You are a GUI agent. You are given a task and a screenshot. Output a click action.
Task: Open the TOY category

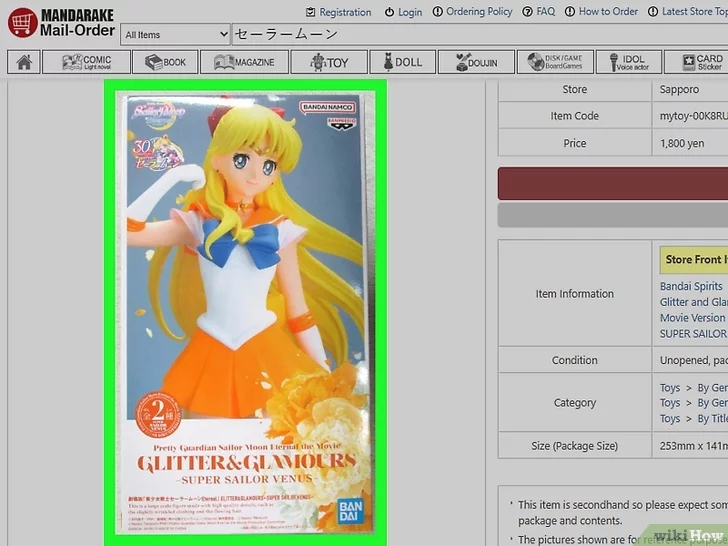tap(329, 62)
